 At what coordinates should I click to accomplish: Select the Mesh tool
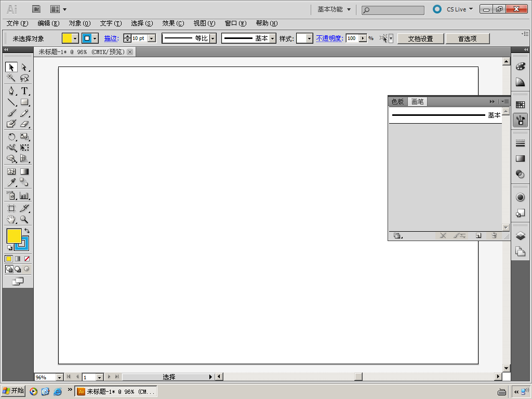(x=11, y=171)
